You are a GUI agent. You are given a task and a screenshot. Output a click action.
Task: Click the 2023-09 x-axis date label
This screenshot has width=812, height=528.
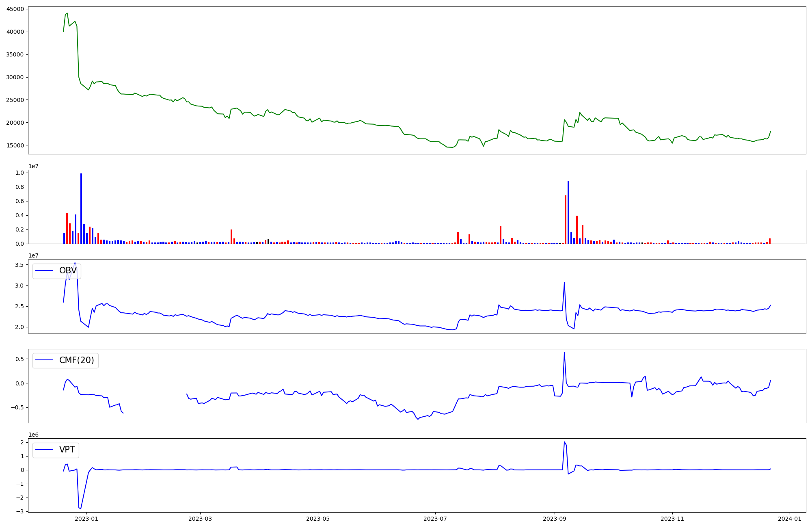click(555, 518)
